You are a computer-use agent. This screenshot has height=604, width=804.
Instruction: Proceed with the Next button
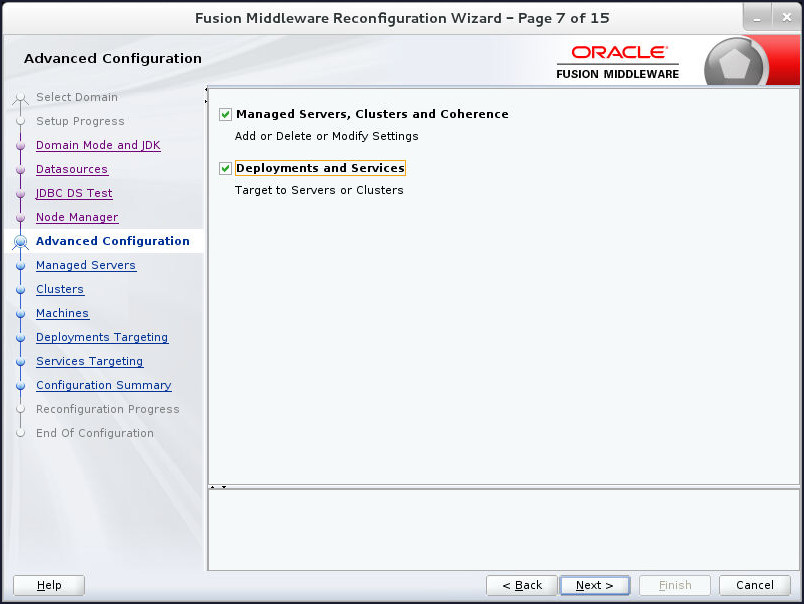click(594, 585)
